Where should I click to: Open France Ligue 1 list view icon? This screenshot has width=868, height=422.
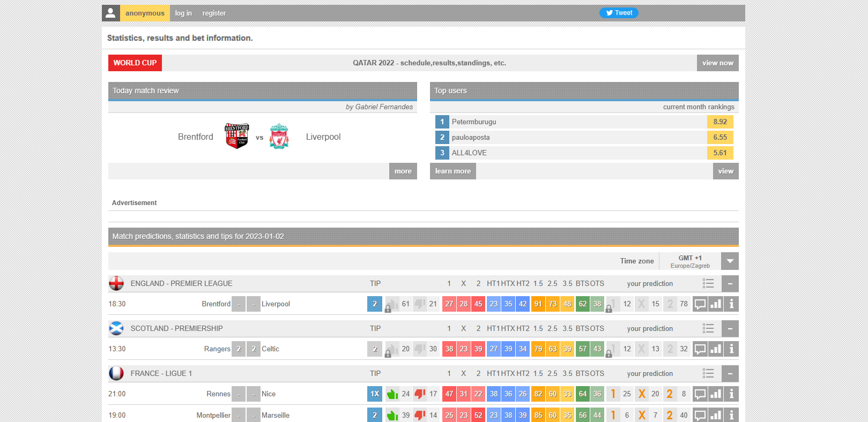708,373
